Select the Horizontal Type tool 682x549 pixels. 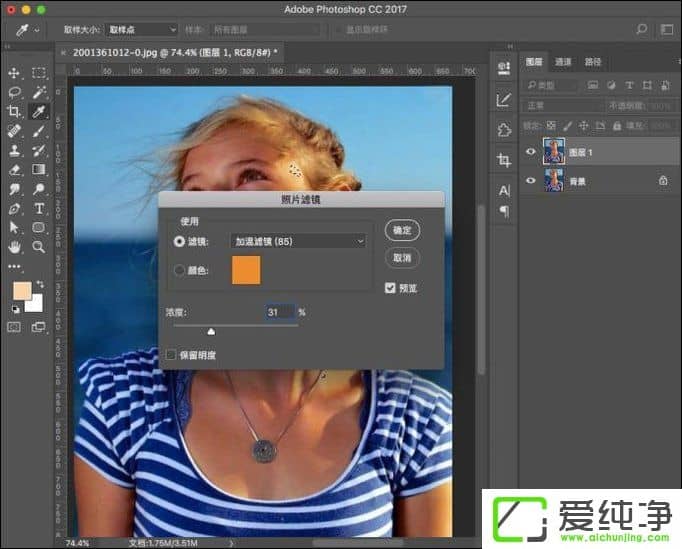point(39,208)
